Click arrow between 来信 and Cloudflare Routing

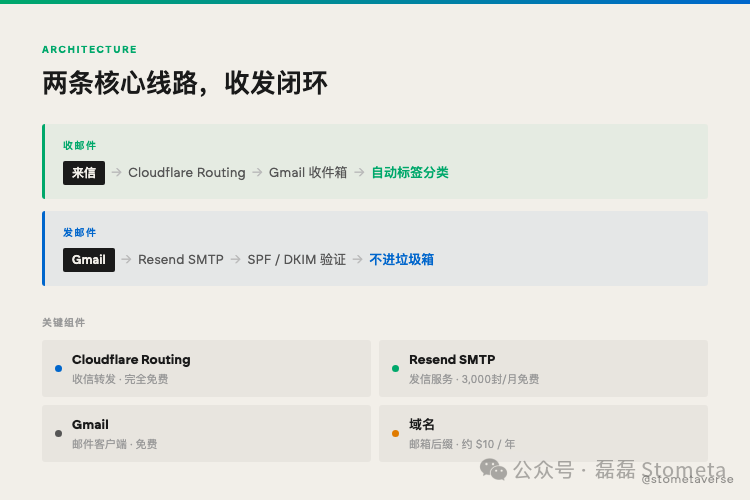pos(116,172)
